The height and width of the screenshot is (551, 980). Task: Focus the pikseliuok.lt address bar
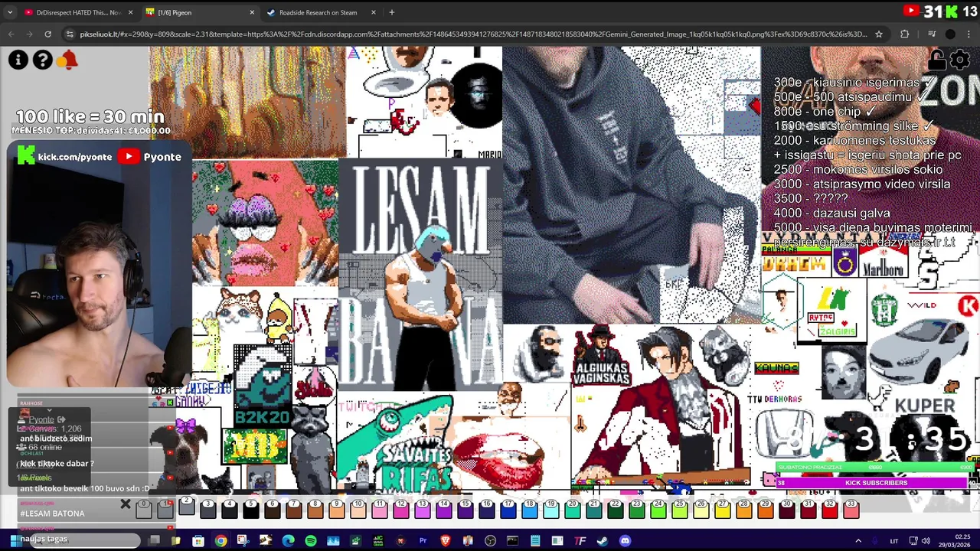[x=473, y=34]
